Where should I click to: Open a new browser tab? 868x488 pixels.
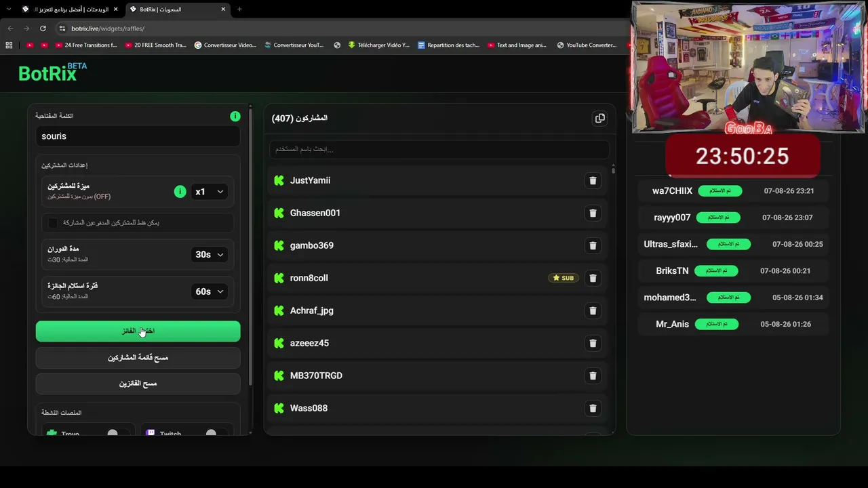coord(239,9)
